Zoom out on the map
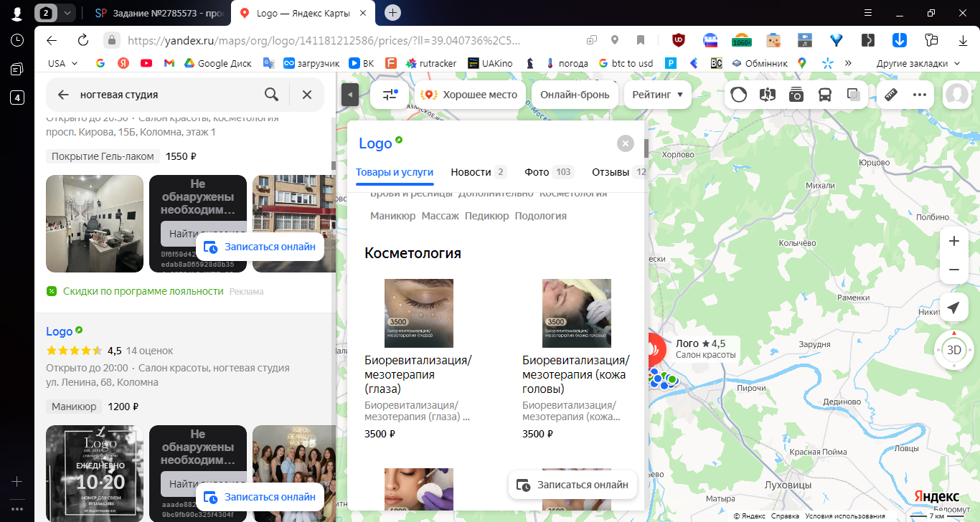Screen dimensions: 980x522 [954, 270]
